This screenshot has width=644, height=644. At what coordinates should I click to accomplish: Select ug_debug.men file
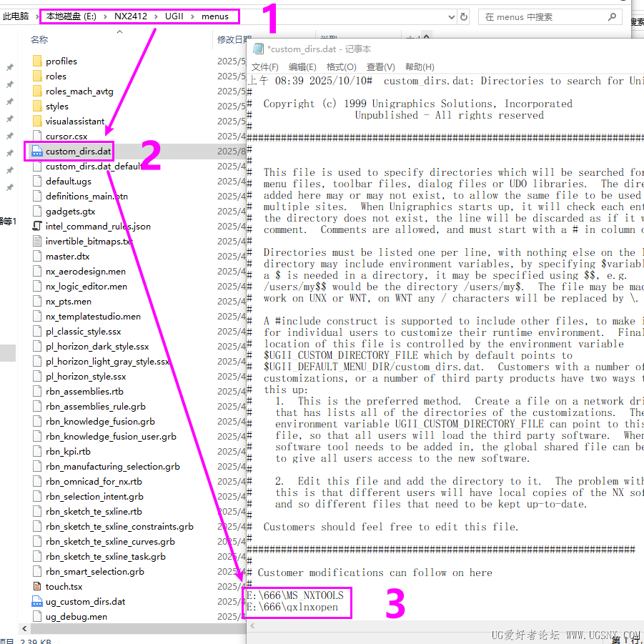pos(76,617)
